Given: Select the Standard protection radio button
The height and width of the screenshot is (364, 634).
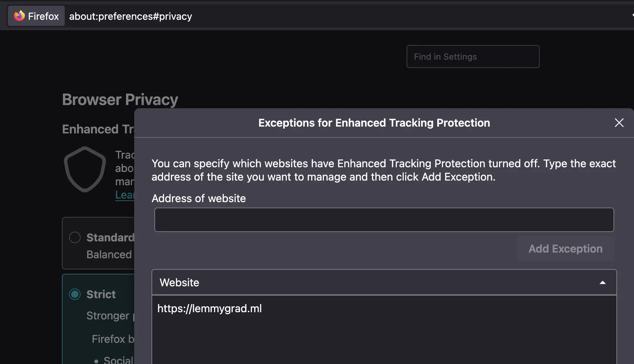Looking at the screenshot, I should (x=75, y=237).
